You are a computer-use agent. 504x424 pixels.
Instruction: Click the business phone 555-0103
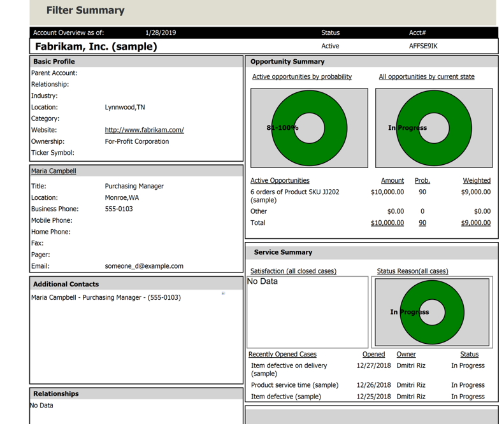(119, 209)
